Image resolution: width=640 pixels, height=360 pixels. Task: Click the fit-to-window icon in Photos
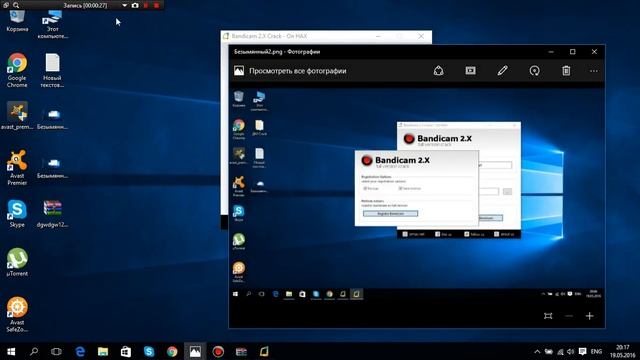pyautogui.click(x=548, y=316)
